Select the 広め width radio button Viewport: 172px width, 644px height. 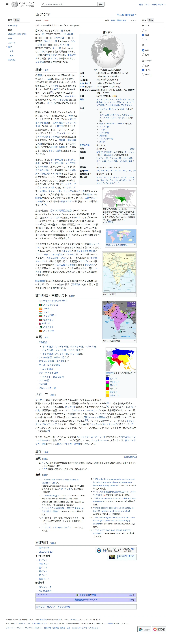(x=143, y=54)
